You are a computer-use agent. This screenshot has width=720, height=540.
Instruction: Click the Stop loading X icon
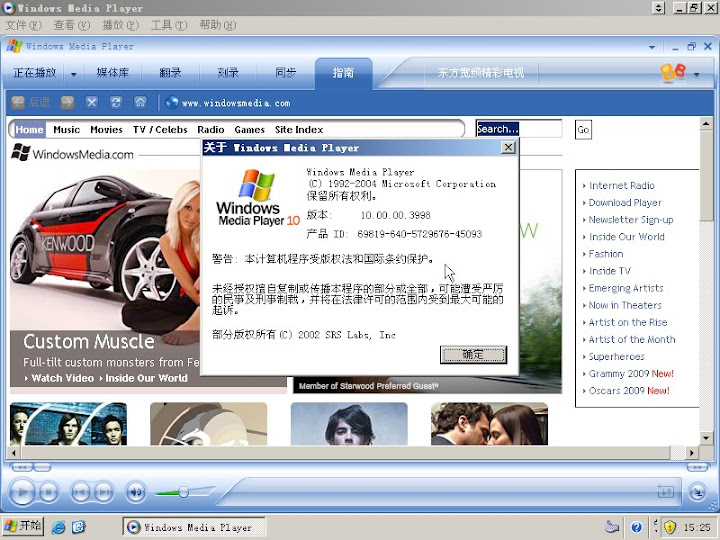(x=91, y=102)
